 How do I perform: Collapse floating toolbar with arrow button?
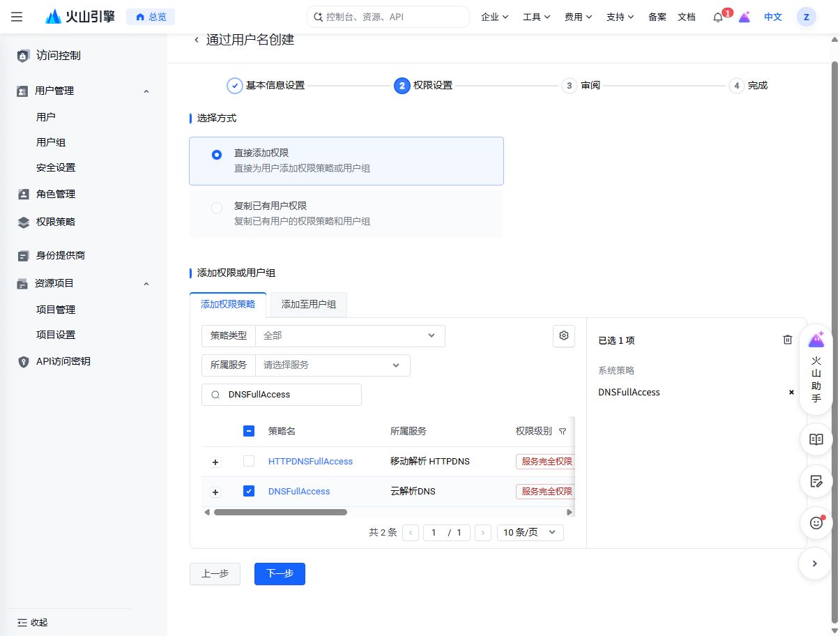[x=816, y=563]
